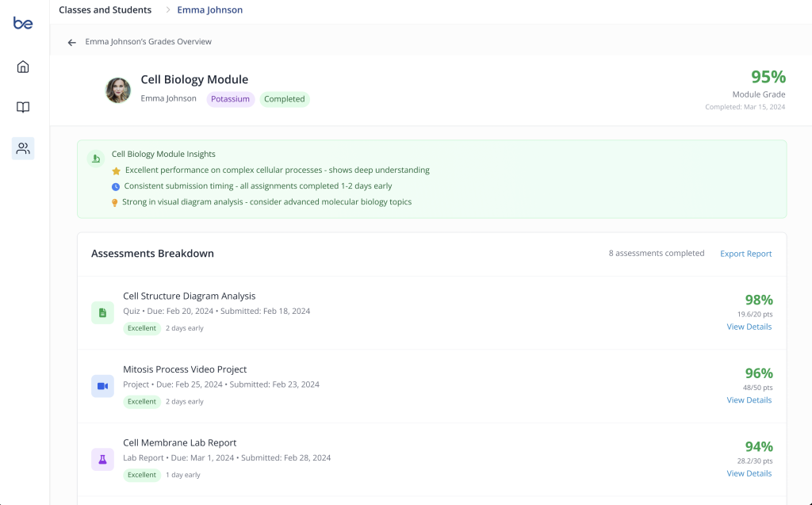Go back using the left arrow icon

[x=72, y=43]
